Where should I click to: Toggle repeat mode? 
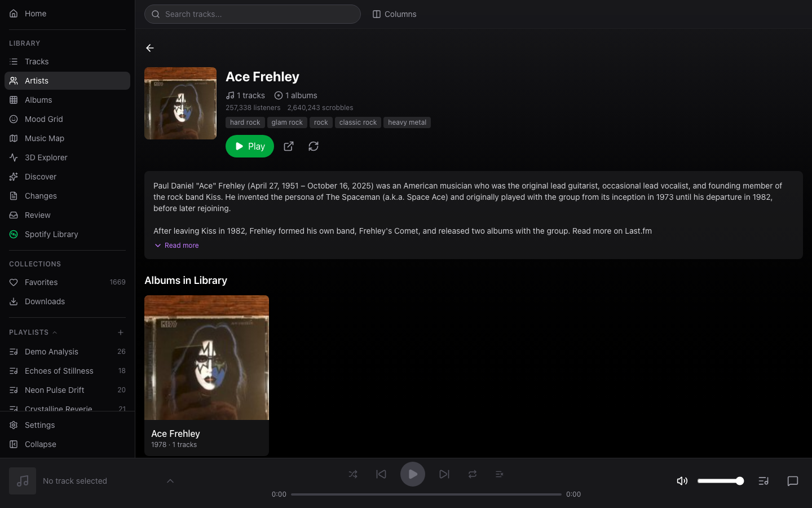473,474
